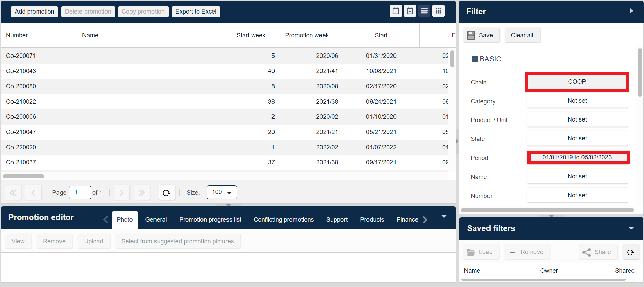
Task: Click the Add promotion button
Action: [x=34, y=12]
